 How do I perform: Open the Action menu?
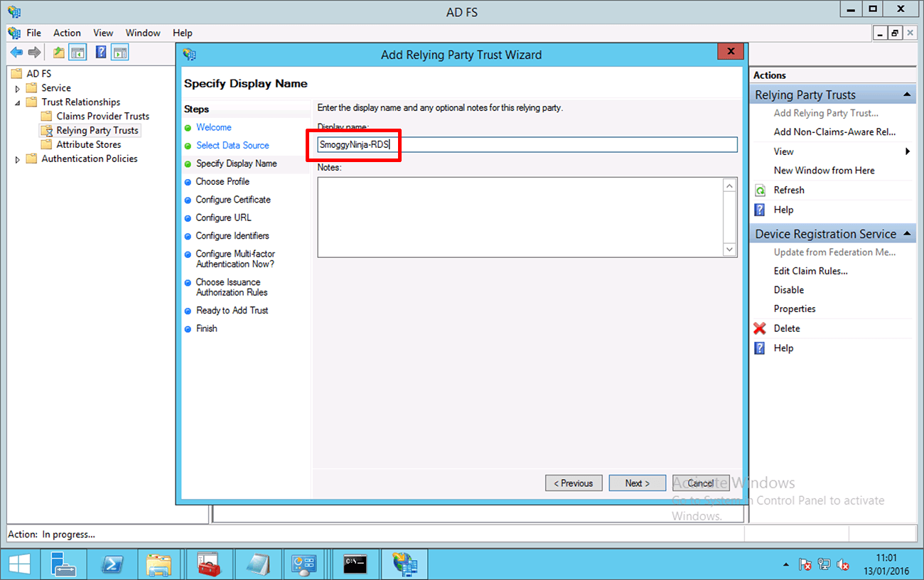[67, 33]
